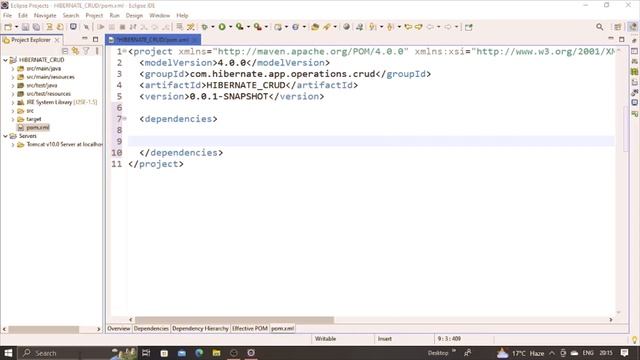
Task: Open the New wizard dropdown arrow
Action: (16, 27)
